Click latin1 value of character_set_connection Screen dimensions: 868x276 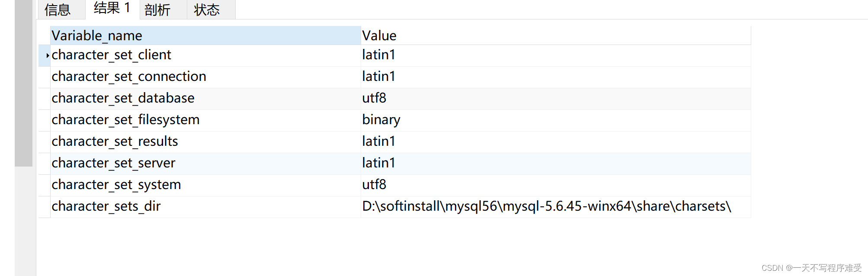pos(556,77)
